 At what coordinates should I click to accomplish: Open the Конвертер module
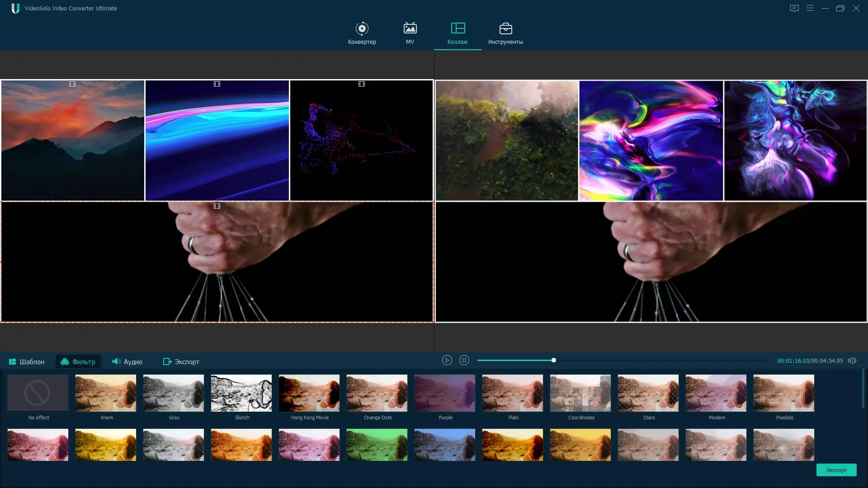pos(362,33)
